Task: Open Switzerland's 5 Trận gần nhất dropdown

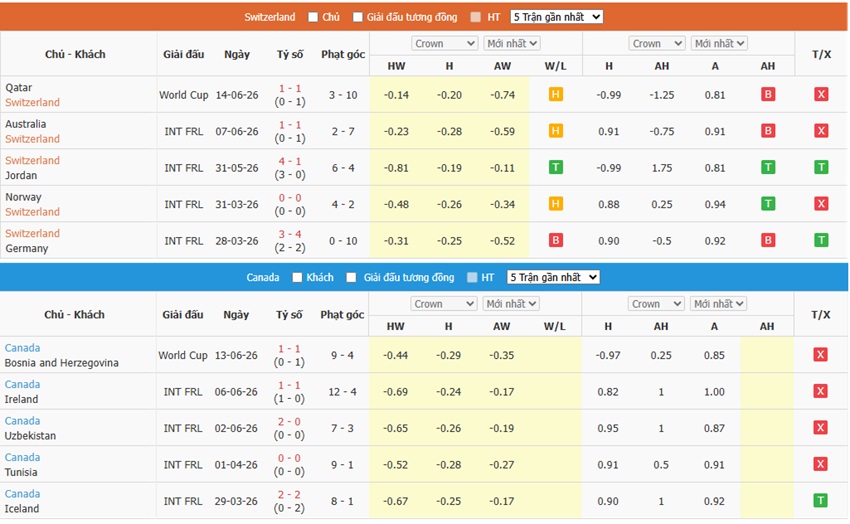Action: 557,17
